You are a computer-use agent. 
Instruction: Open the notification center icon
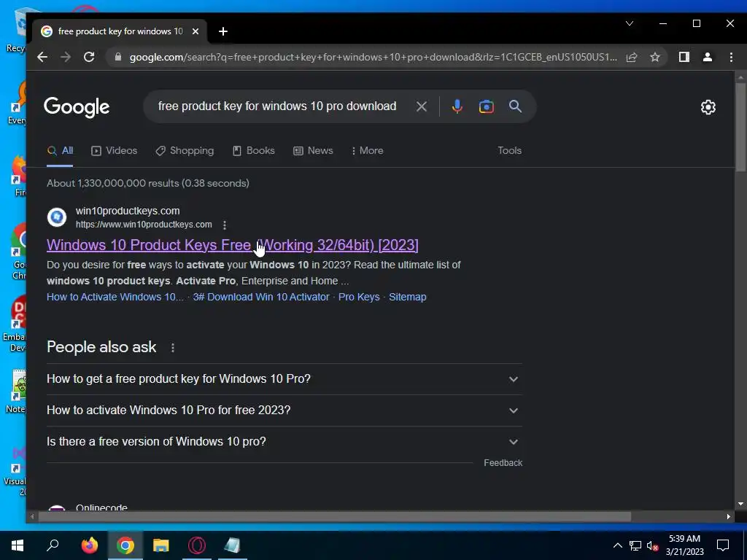pos(723,545)
